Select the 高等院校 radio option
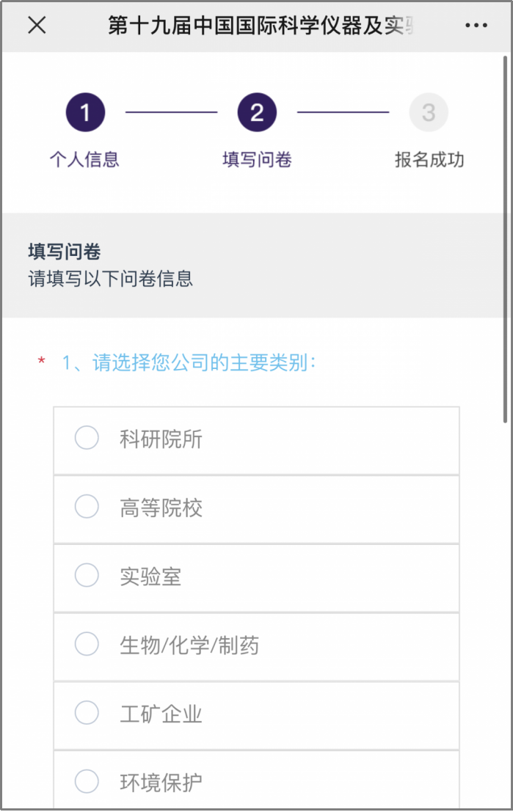Screen dimensions: 513x812 pos(87,507)
